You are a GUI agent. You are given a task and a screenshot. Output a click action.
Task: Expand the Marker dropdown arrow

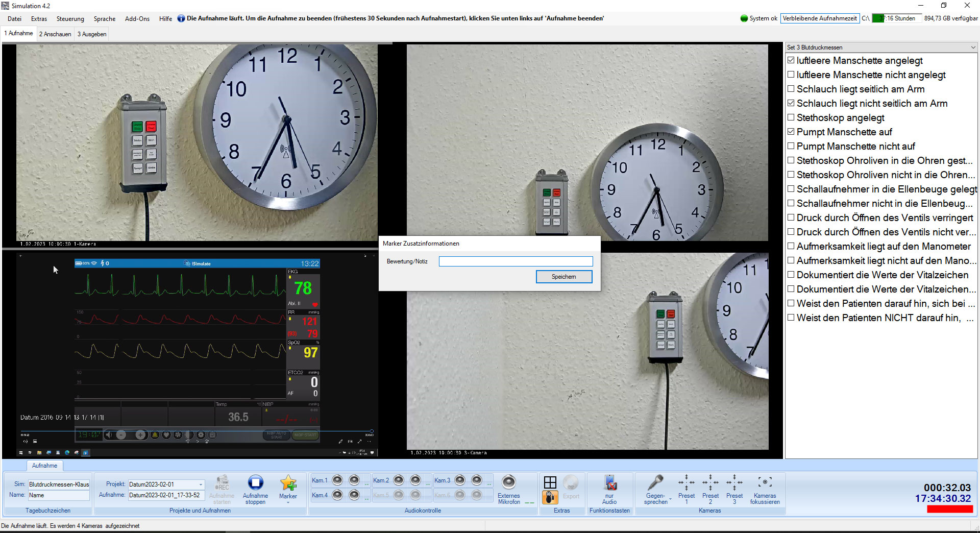pos(288,503)
